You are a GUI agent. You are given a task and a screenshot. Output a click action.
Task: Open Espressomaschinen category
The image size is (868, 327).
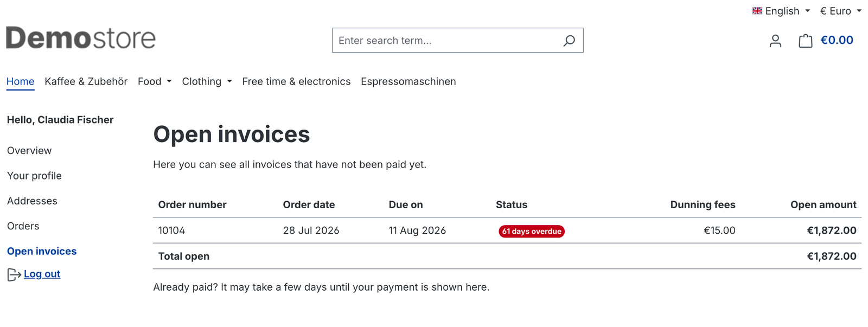click(x=409, y=81)
